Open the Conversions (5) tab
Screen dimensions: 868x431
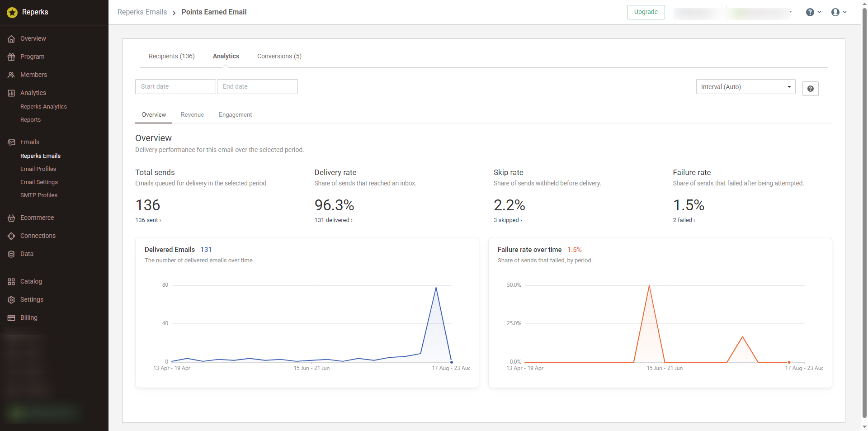pyautogui.click(x=279, y=56)
